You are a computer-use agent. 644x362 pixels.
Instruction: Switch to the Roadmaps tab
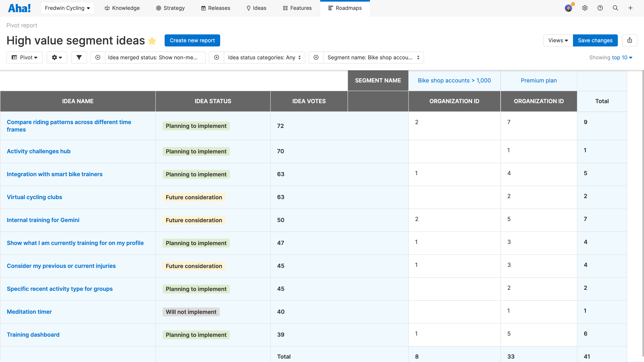click(x=345, y=8)
